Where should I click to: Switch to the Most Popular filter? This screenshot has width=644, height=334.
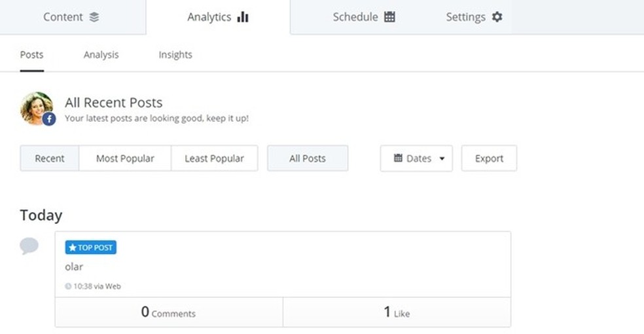tap(125, 158)
